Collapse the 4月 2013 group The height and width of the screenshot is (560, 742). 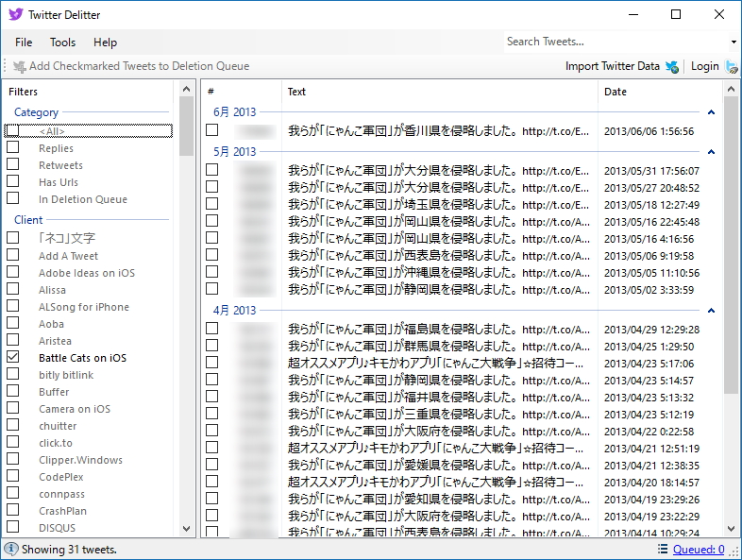point(711,311)
